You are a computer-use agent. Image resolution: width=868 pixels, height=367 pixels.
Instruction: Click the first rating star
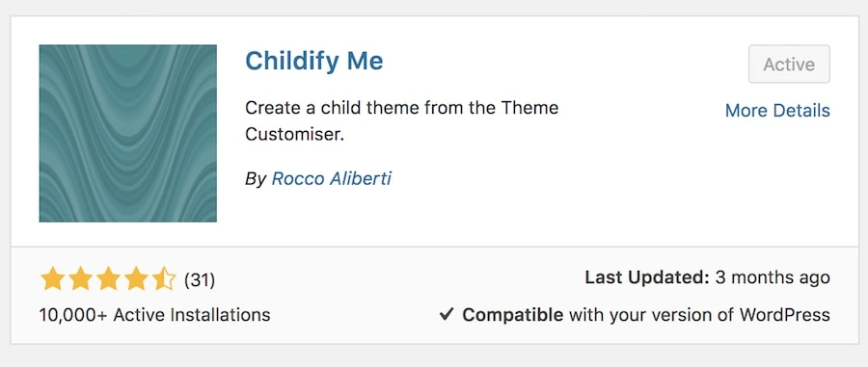point(53,278)
